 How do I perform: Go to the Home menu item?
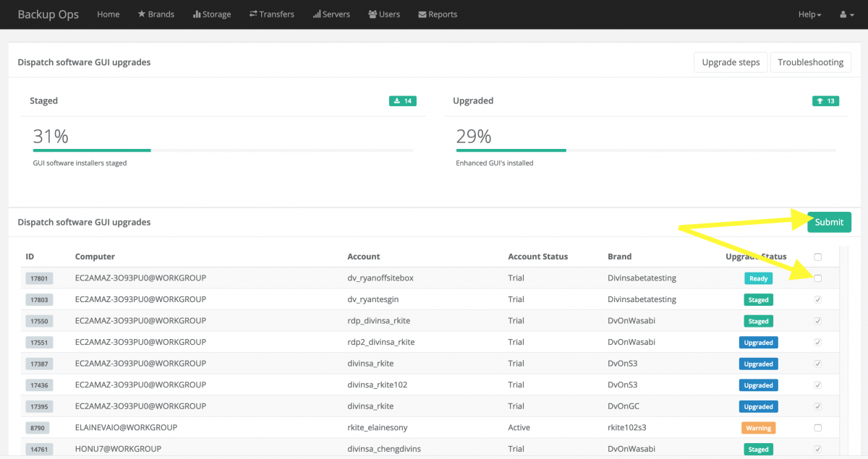[x=108, y=14]
